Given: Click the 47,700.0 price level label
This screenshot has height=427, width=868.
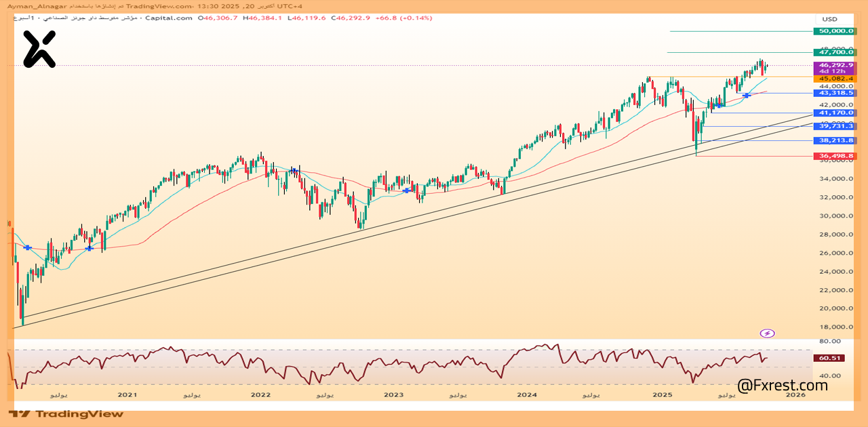Looking at the screenshot, I should 835,52.
